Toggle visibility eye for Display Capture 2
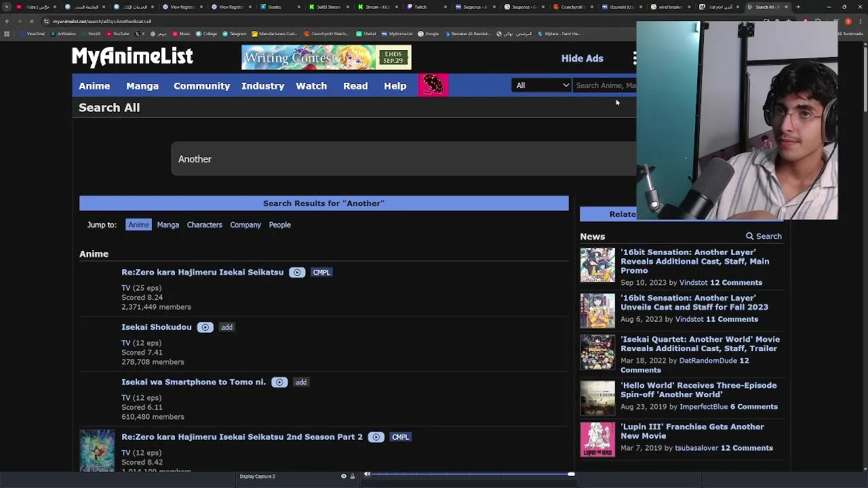The width and height of the screenshot is (868, 488). click(343, 476)
